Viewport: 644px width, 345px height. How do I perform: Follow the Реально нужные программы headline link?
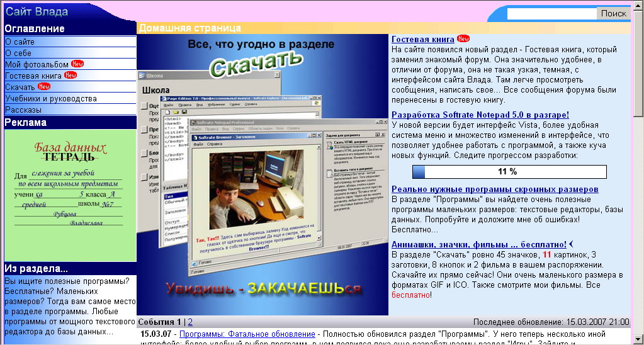tap(494, 189)
